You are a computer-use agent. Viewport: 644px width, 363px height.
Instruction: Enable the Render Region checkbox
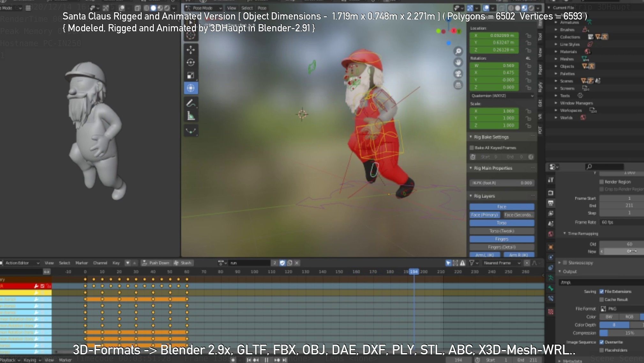pos(602,182)
